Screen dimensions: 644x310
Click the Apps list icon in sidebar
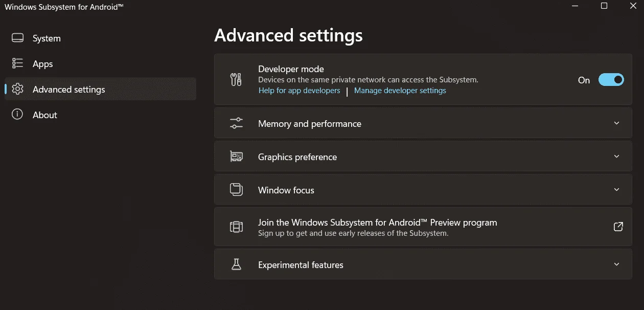18,63
